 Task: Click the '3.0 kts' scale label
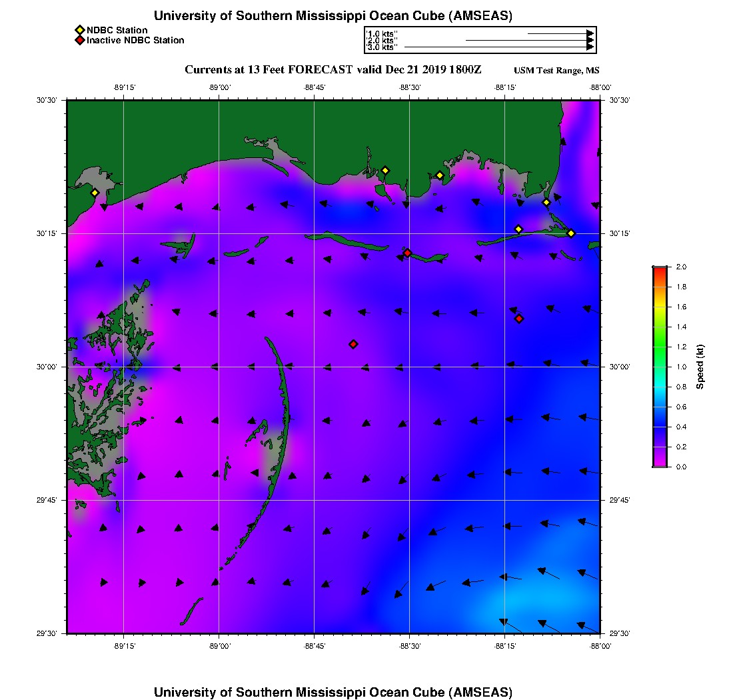(381, 47)
